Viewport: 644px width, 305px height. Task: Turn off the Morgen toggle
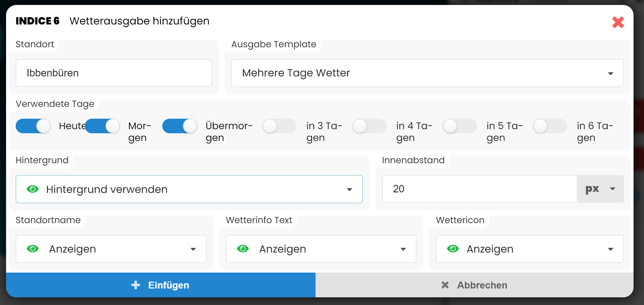coord(102,126)
